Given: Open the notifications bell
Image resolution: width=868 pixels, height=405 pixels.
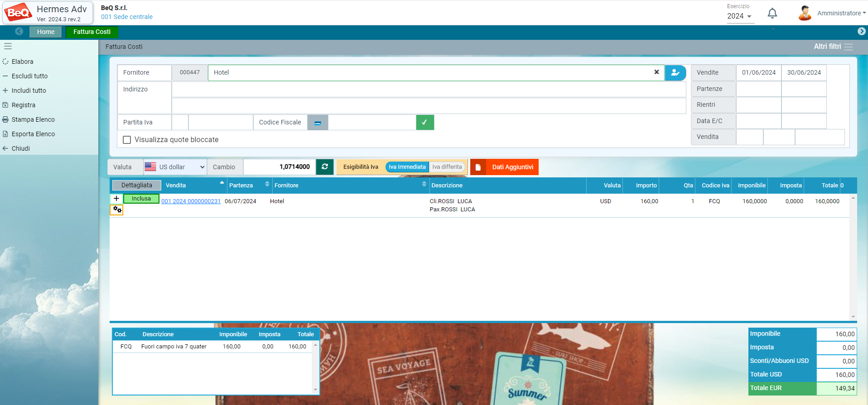Looking at the screenshot, I should [772, 14].
